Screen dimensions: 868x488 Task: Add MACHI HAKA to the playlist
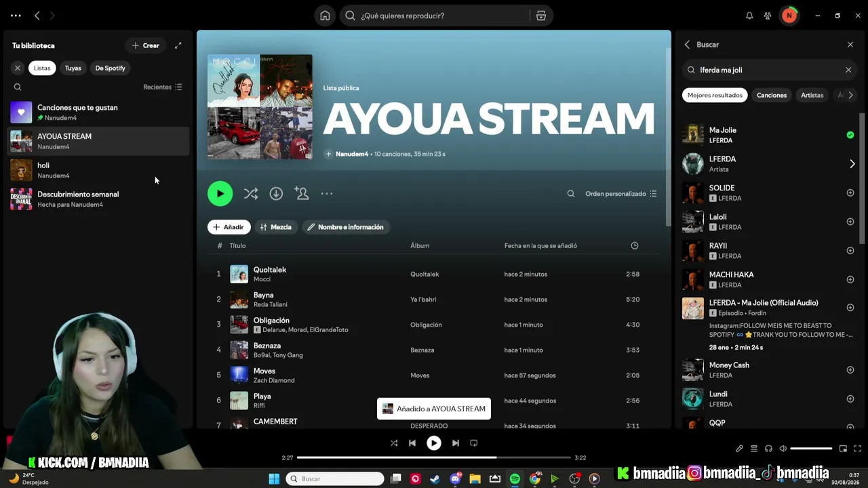coord(850,279)
